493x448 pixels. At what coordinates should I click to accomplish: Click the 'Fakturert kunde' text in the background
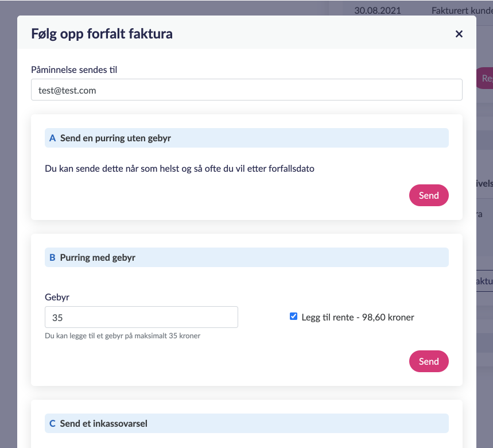coord(461,10)
